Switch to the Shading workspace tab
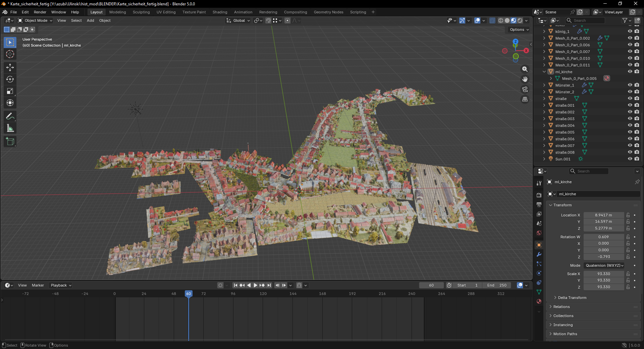 (220, 12)
